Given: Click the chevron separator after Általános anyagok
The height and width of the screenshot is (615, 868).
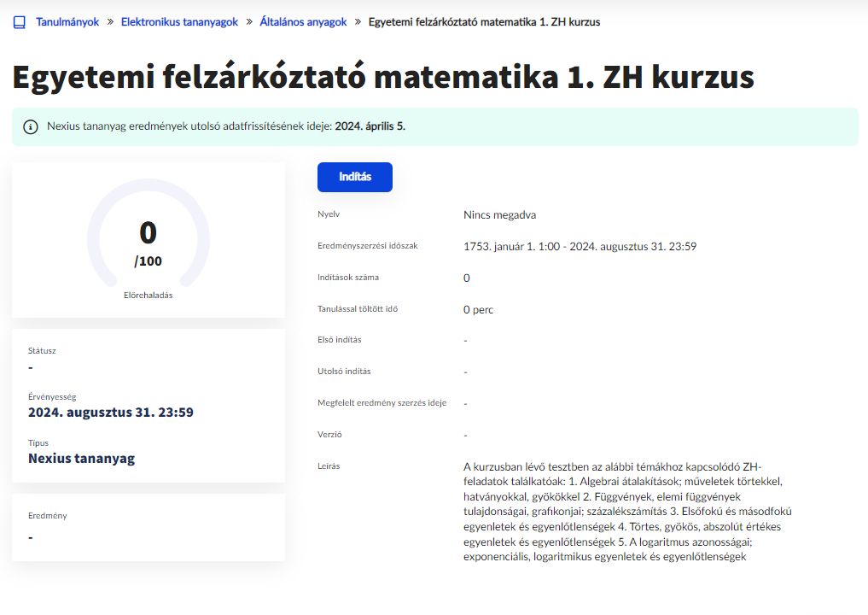Looking at the screenshot, I should 358,22.
